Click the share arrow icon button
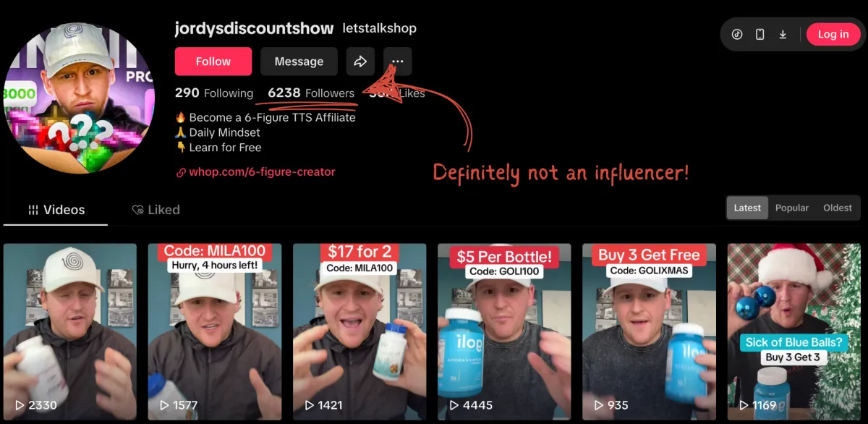868x424 pixels. pyautogui.click(x=360, y=62)
